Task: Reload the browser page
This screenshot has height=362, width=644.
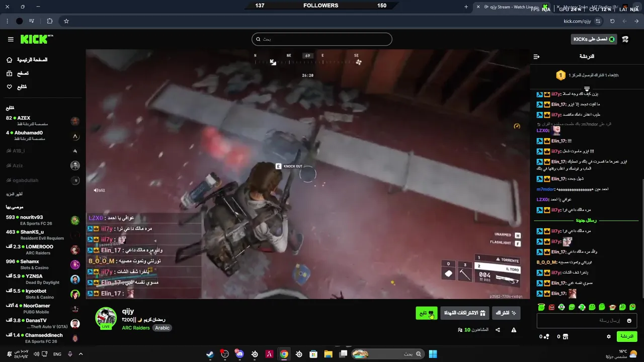Action: click(612, 21)
